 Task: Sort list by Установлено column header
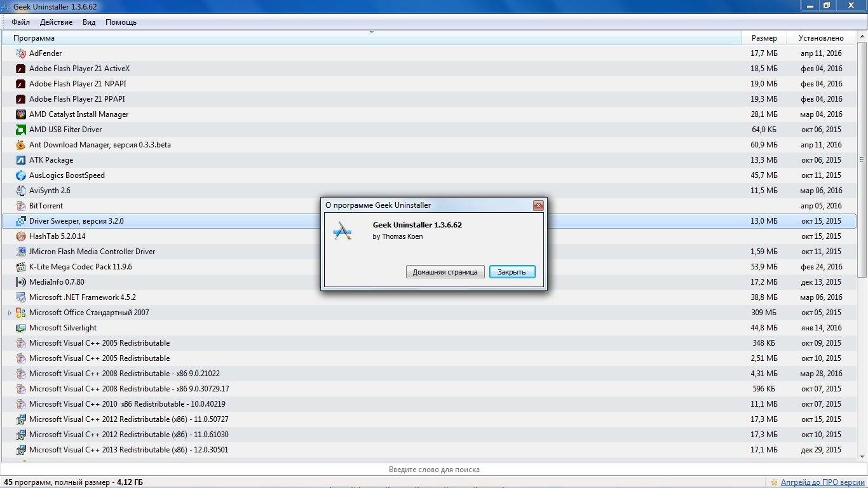[821, 38]
